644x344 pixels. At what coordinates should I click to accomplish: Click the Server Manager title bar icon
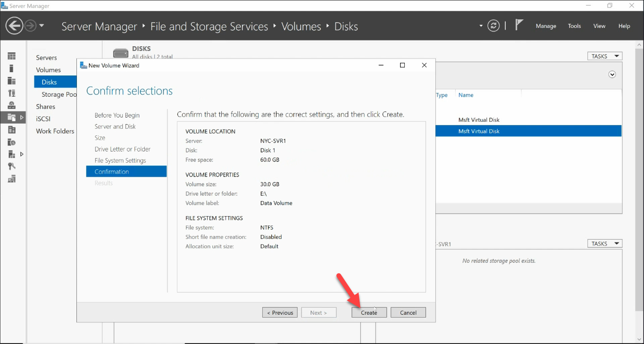[4, 6]
